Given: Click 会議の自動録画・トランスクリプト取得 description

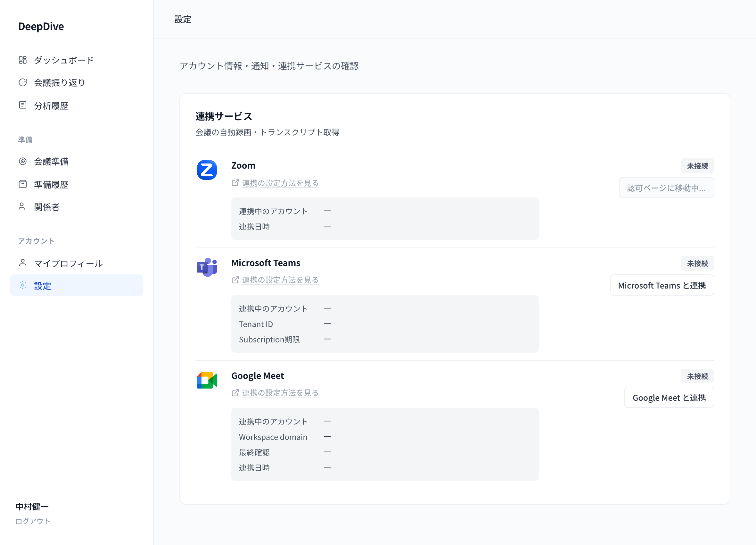Looking at the screenshot, I should coord(267,132).
